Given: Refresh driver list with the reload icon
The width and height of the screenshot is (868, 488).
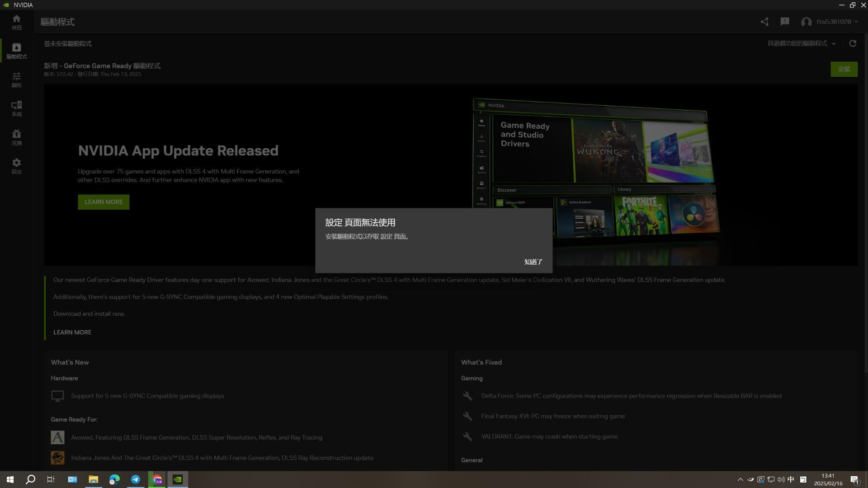Looking at the screenshot, I should click(x=853, y=43).
